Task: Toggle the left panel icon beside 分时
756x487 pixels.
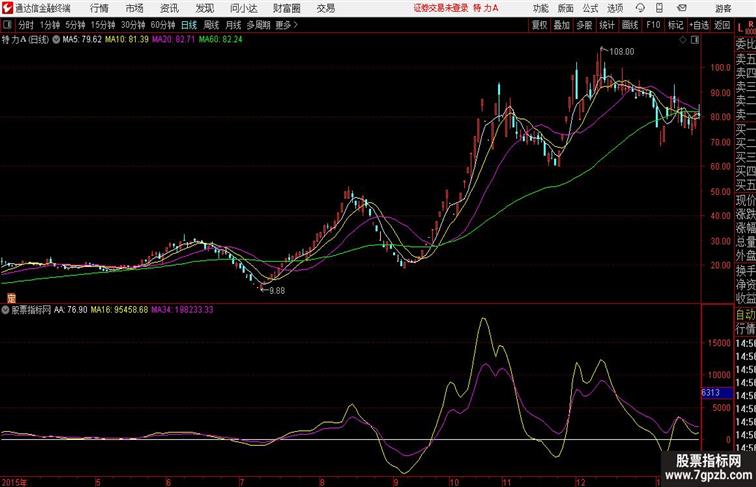Action: [7, 25]
